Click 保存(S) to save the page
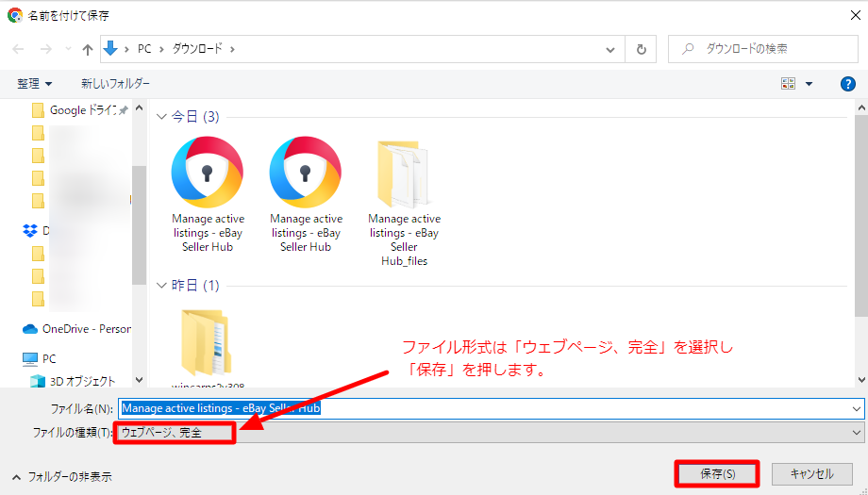Screen dimensions: 868x495 tap(717, 474)
